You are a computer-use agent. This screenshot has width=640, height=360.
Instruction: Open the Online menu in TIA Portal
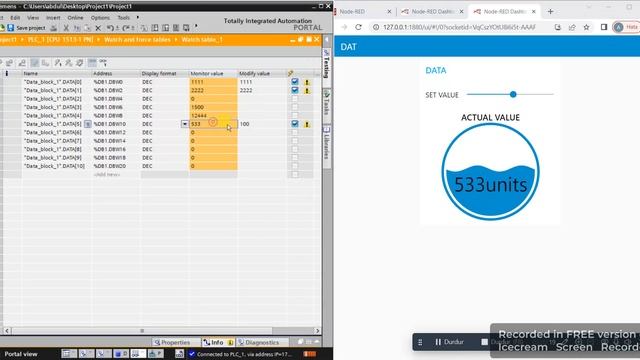[75, 18]
